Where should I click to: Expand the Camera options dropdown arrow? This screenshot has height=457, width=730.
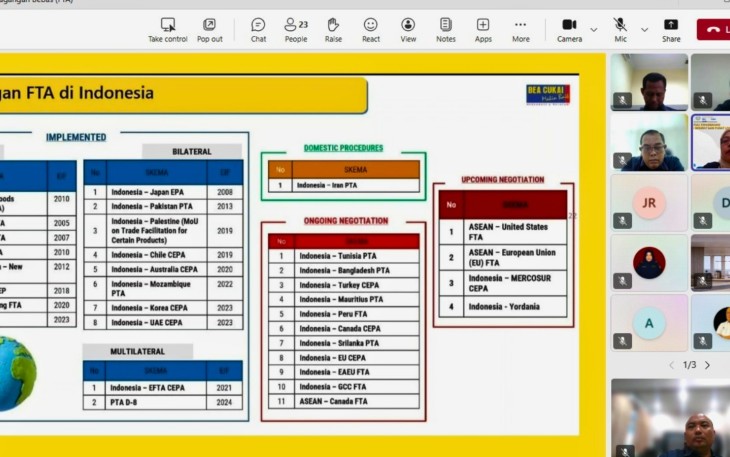coord(594,30)
